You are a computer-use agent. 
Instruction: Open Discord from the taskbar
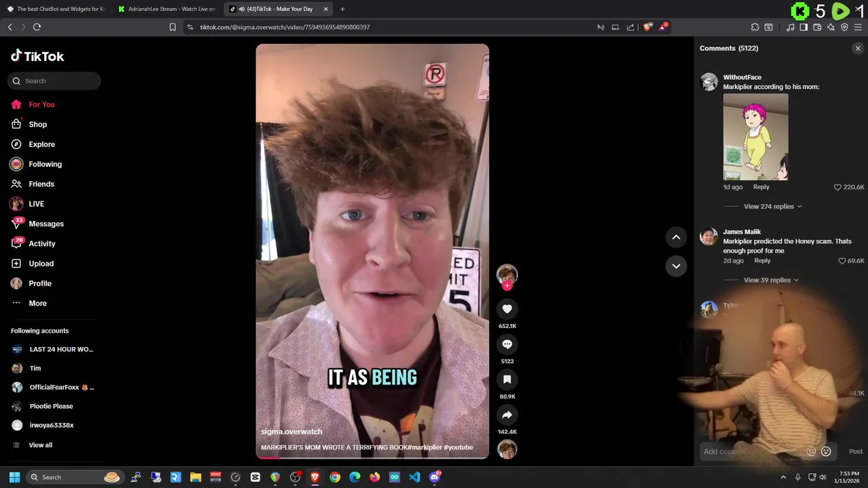point(435,477)
